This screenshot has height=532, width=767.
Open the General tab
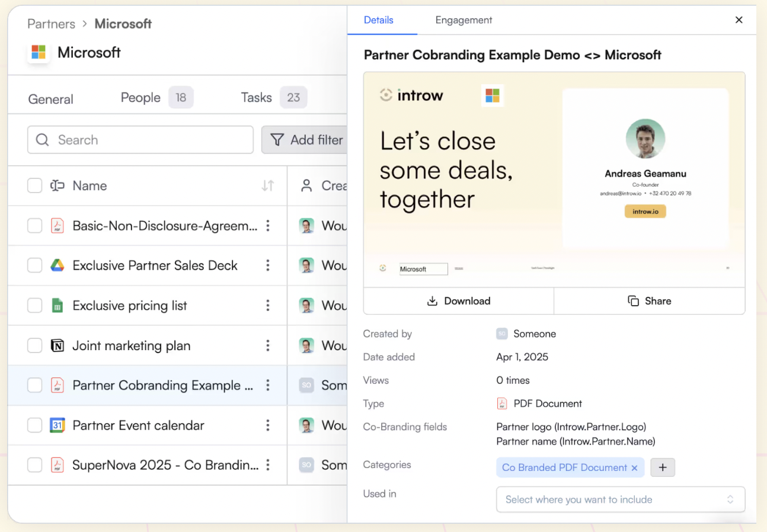pyautogui.click(x=51, y=99)
